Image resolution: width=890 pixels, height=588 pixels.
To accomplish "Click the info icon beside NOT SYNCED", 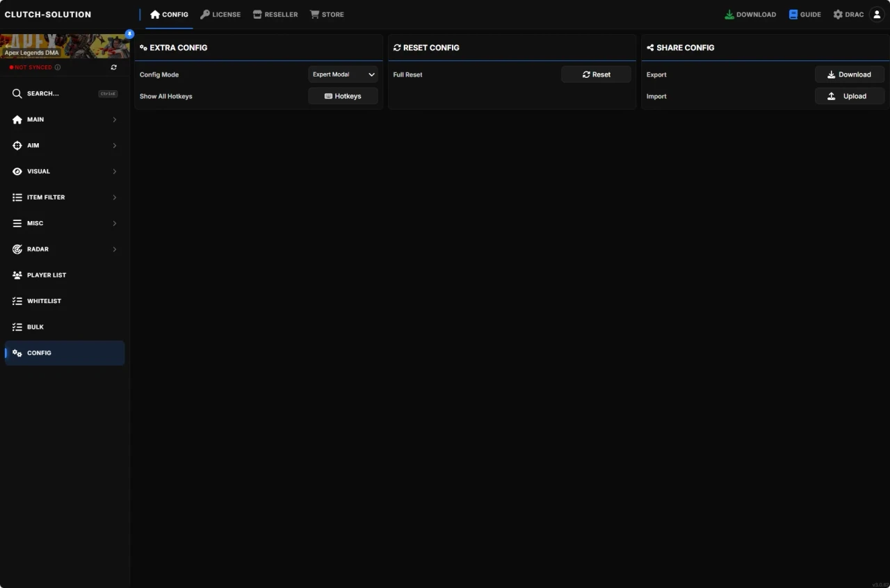I will pyautogui.click(x=57, y=67).
